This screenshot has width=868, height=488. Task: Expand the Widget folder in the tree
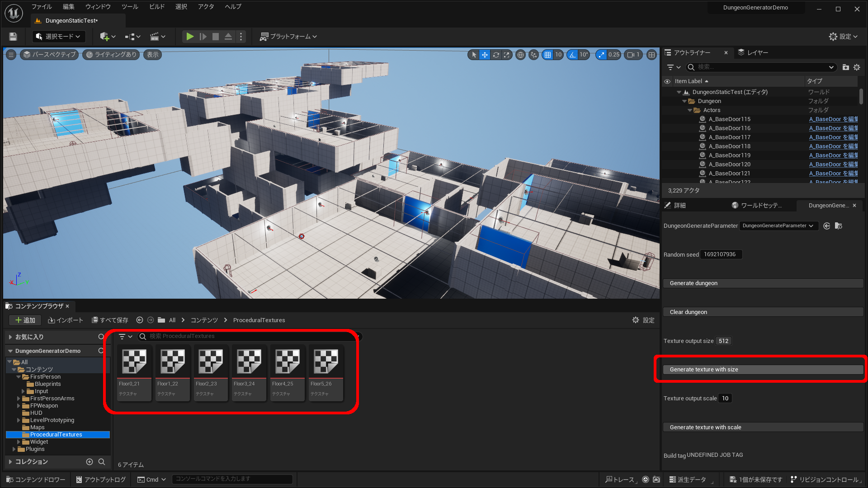tap(19, 442)
